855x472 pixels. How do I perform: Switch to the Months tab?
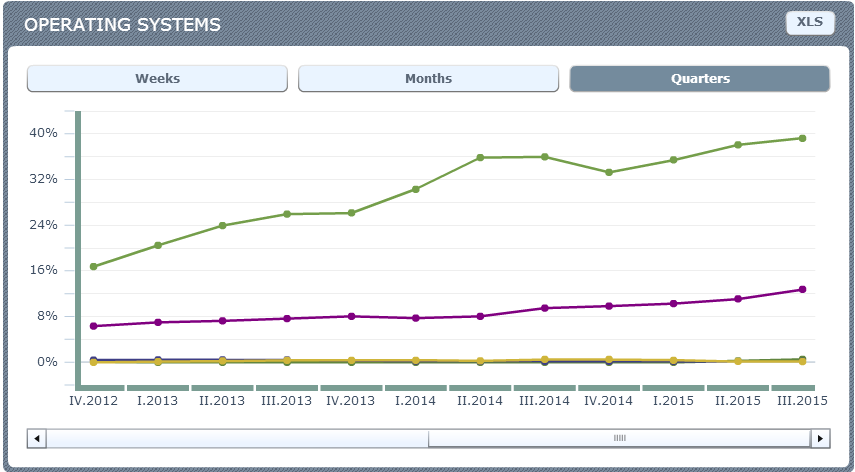(428, 79)
